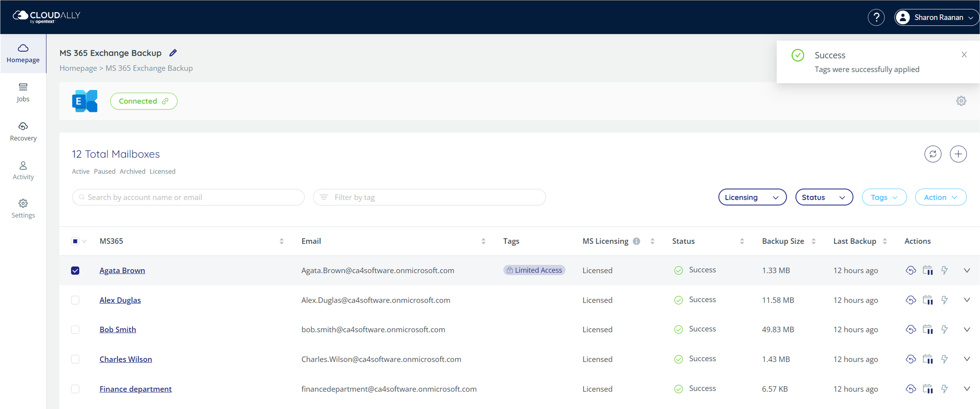Screen dimensions: 980x409
Task: Click backup schedule icon for Agata Brown
Action: [x=928, y=270]
